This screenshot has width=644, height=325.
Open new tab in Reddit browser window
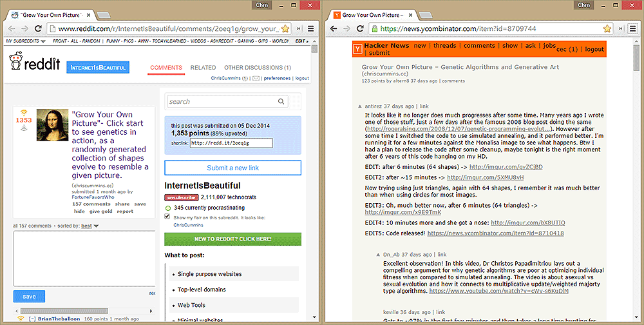click(x=104, y=15)
